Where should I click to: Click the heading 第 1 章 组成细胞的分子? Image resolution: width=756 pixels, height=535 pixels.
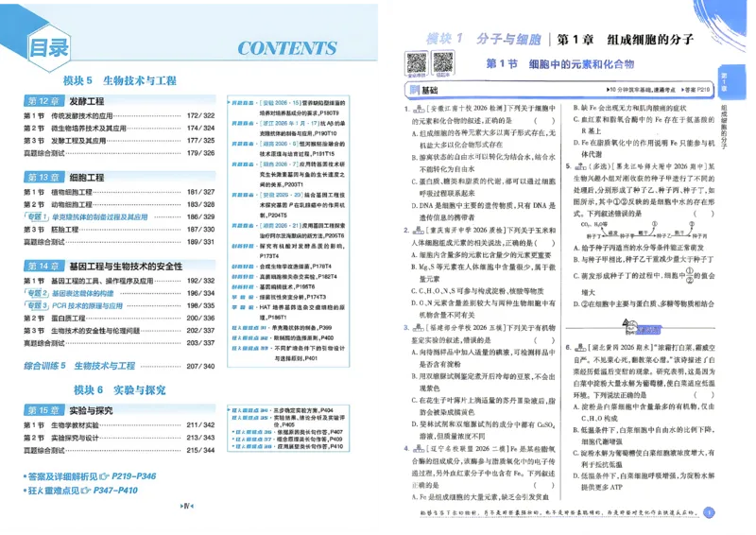pyautogui.click(x=626, y=40)
